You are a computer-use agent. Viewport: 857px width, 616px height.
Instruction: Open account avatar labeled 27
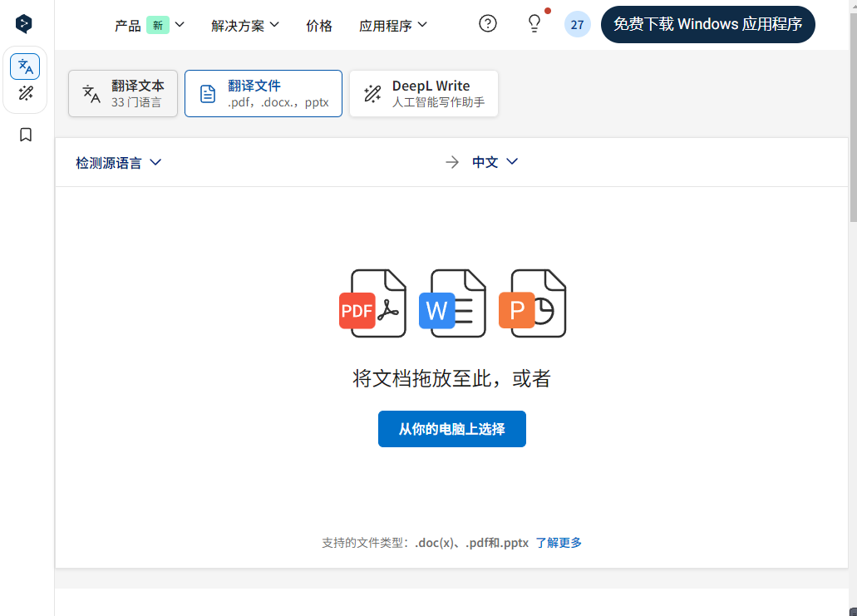pos(577,25)
